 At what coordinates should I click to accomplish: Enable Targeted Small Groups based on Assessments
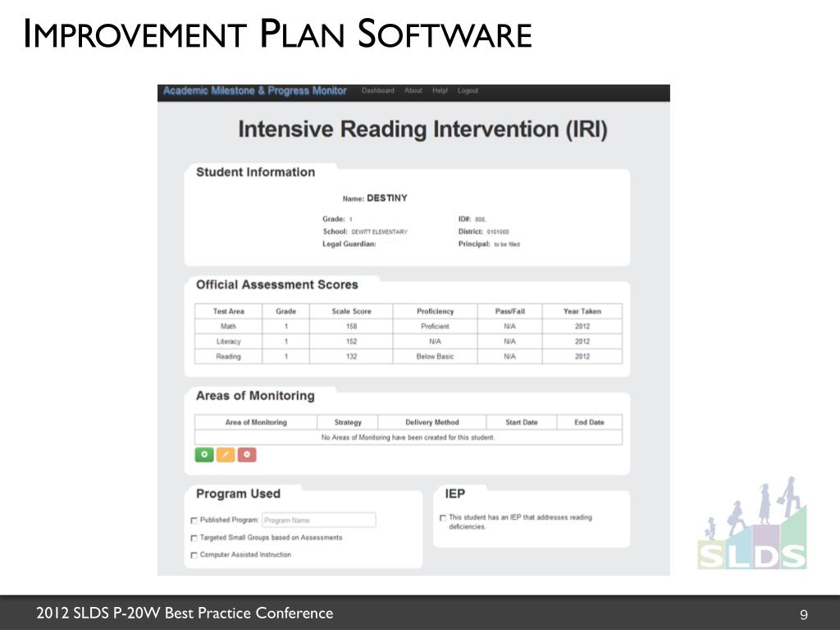tap(194, 538)
